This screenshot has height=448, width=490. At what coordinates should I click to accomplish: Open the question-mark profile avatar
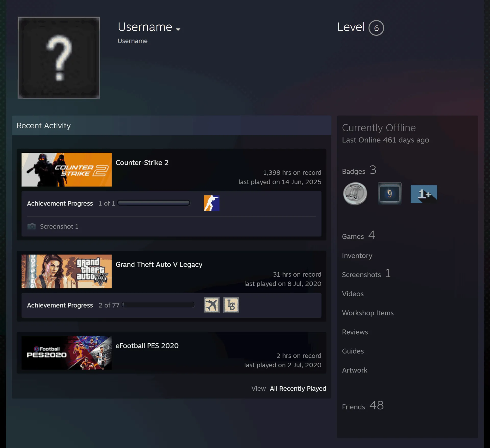(59, 58)
